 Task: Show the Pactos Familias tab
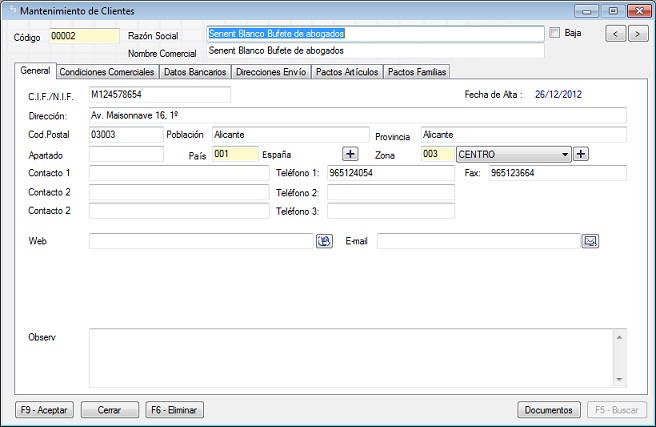pos(418,72)
